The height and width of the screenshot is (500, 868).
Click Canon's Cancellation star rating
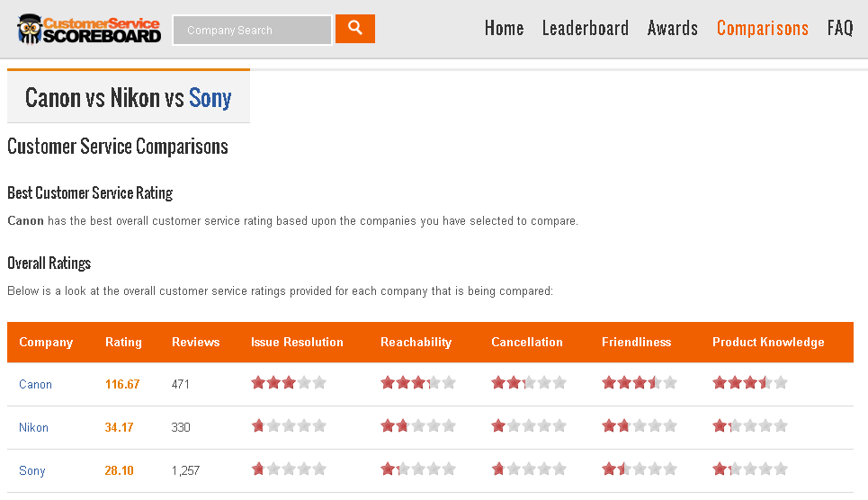click(529, 382)
